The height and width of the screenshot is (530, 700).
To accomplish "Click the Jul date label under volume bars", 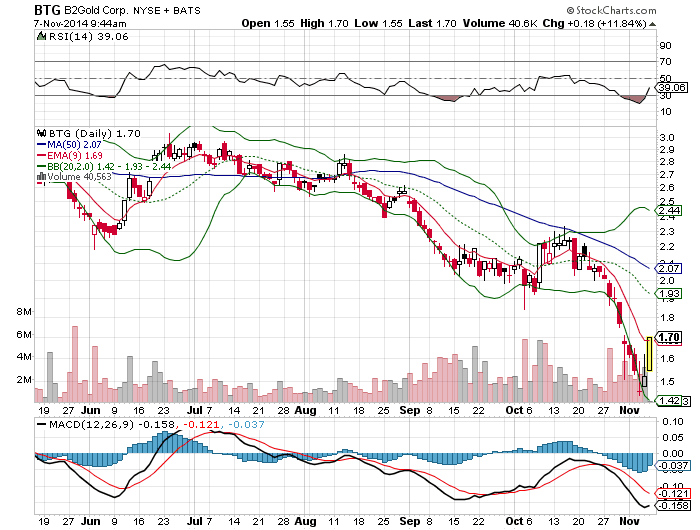I will 195,410.
